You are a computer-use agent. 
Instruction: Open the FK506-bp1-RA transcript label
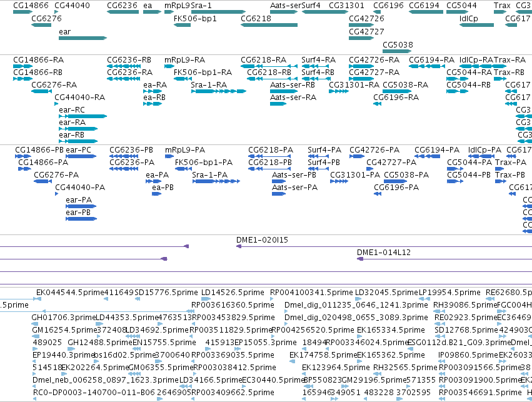tap(203, 73)
